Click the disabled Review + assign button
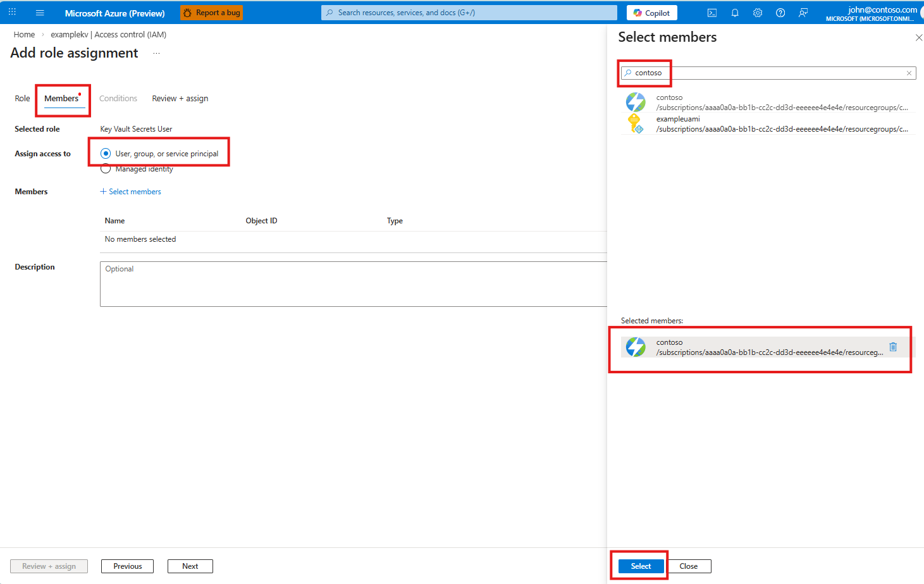 pyautogui.click(x=49, y=566)
